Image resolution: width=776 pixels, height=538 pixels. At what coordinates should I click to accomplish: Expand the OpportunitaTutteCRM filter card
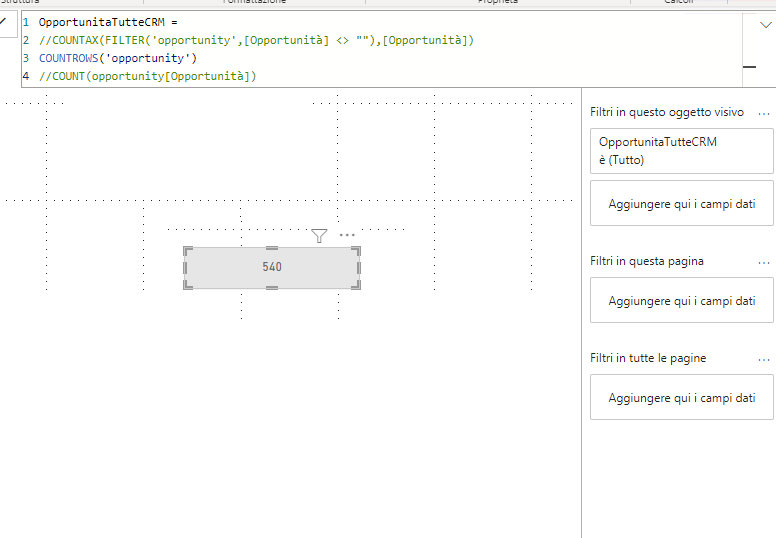[x=681, y=151]
